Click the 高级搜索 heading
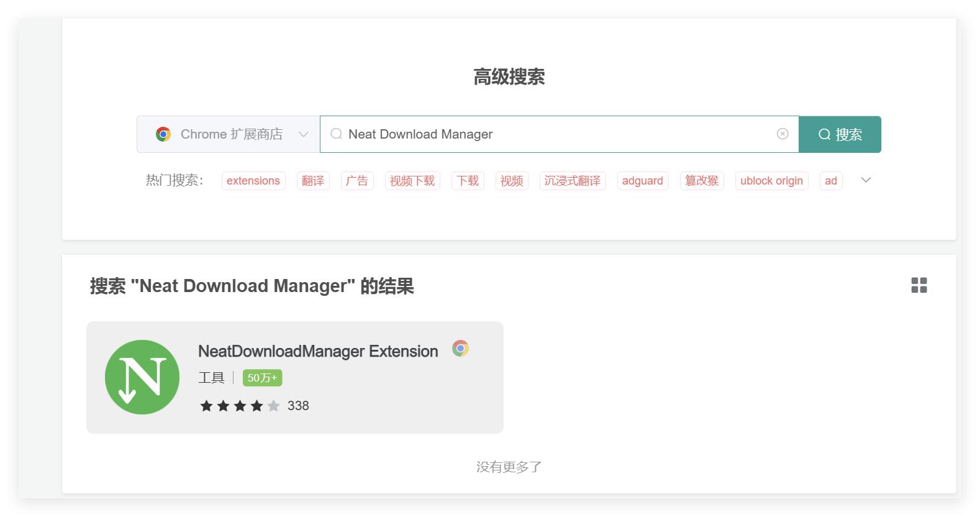Viewport: 980px width, 517px height. pos(509,77)
